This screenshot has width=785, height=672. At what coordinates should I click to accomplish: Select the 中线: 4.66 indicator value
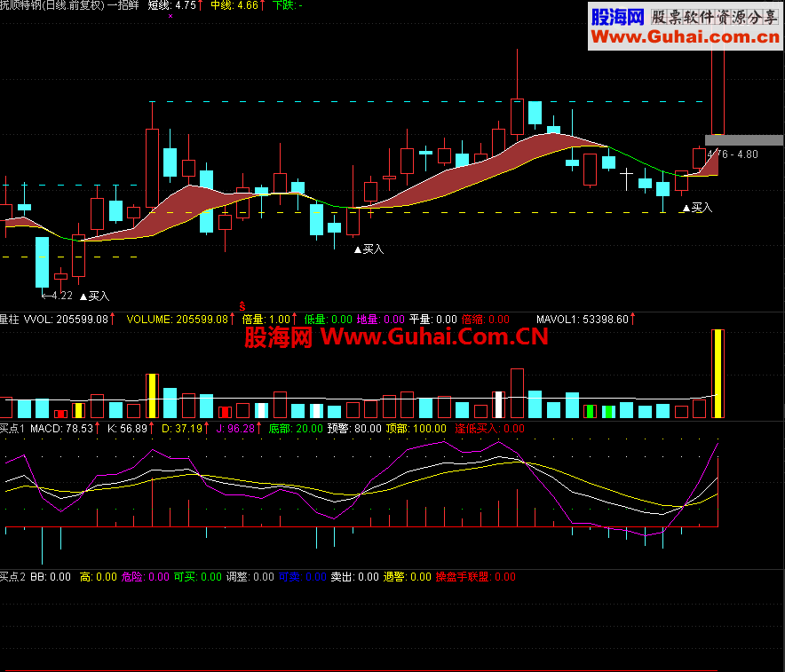(234, 5)
